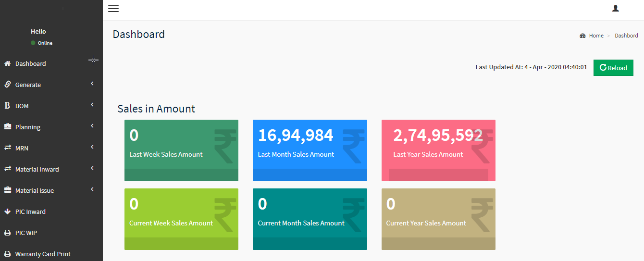The image size is (644, 261).
Task: Click the printer icon beside Warranty Card Print
Action: 7,254
